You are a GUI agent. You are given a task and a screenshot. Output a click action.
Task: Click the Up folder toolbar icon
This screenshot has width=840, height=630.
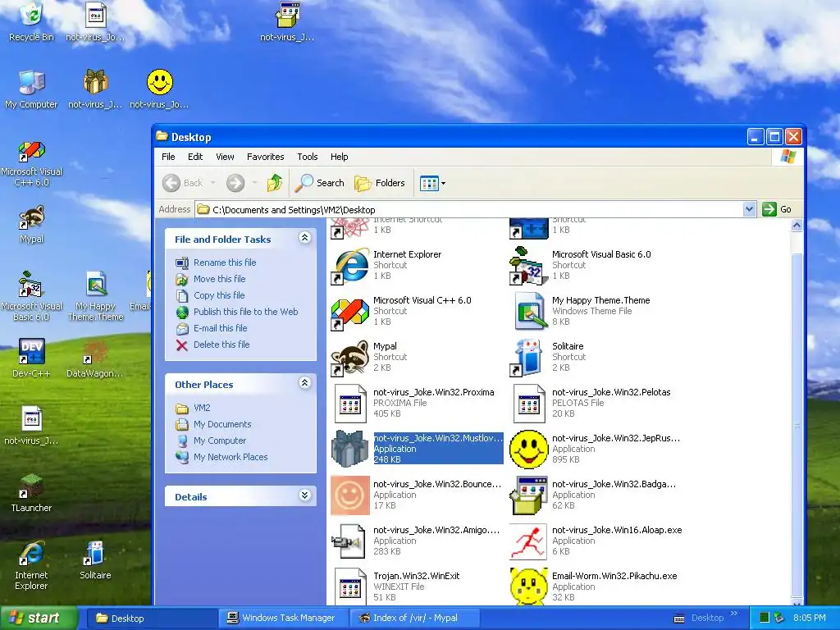click(x=275, y=183)
